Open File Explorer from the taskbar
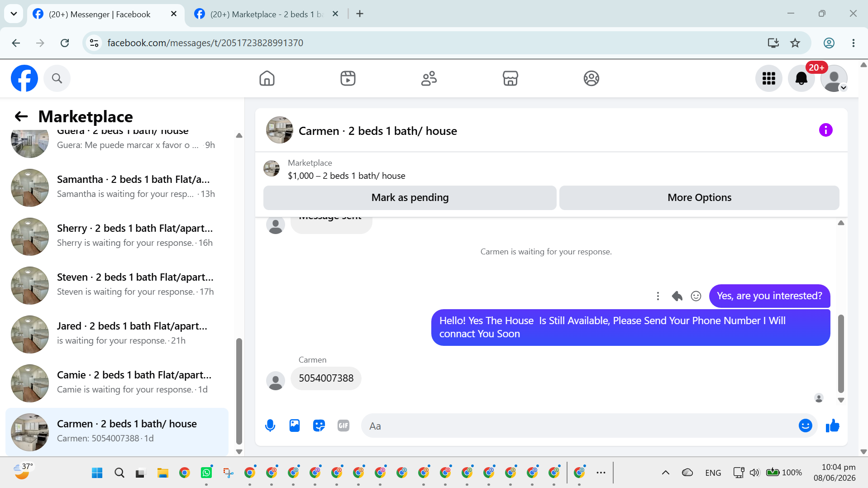The image size is (868, 488). pos(162,473)
